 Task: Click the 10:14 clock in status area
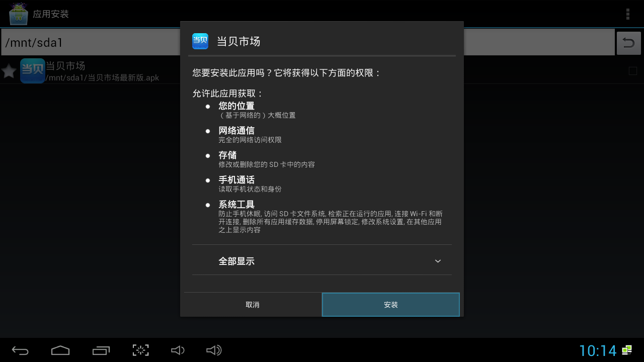[x=598, y=350]
